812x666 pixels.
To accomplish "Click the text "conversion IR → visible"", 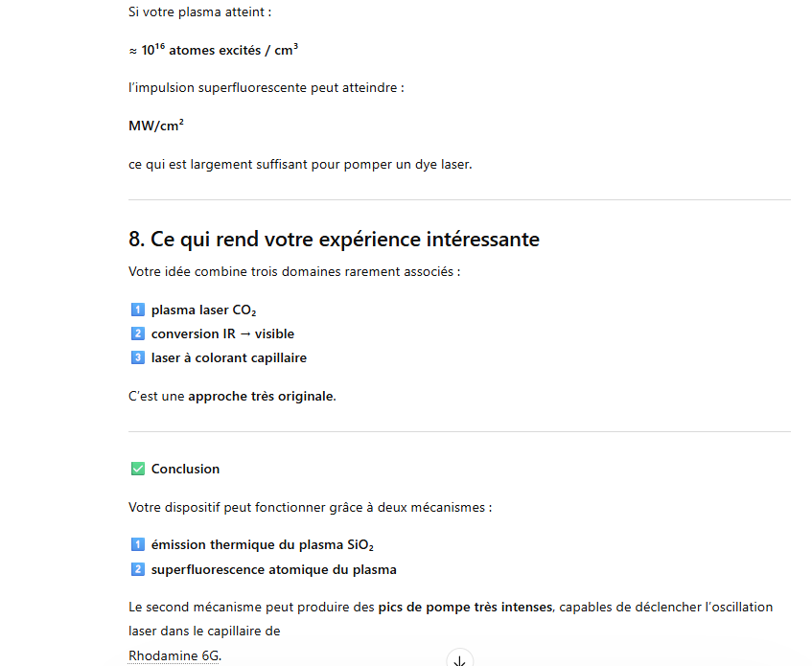I will [x=222, y=334].
